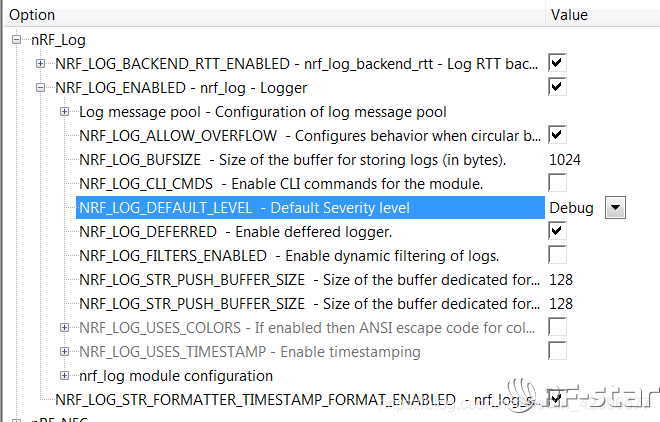The image size is (660, 422).
Task: Select the NRF_LOG_DEFAULT_LEVEL row
Action: [x=244, y=207]
